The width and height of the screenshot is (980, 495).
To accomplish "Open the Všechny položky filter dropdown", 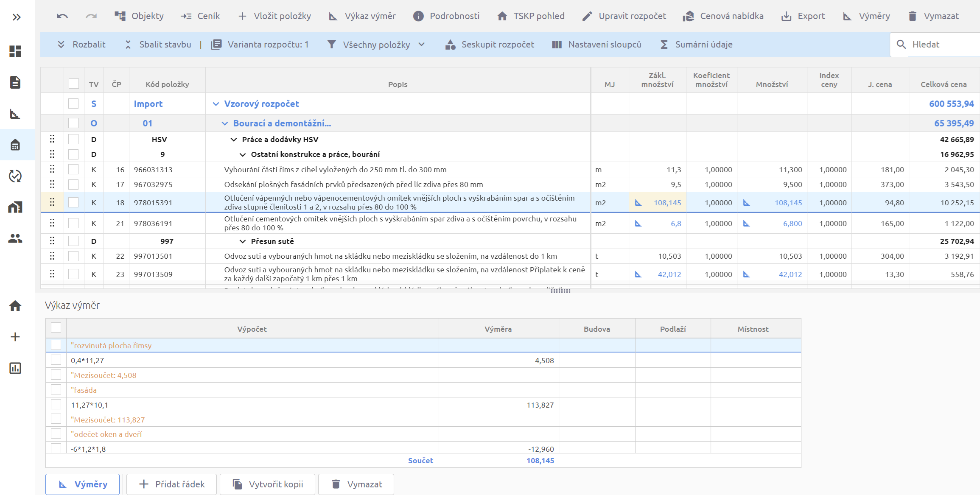I will point(376,45).
